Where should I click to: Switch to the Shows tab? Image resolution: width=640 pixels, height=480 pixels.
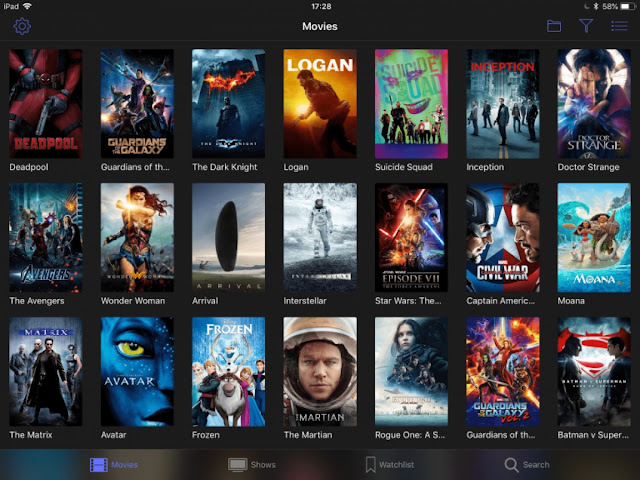click(263, 464)
